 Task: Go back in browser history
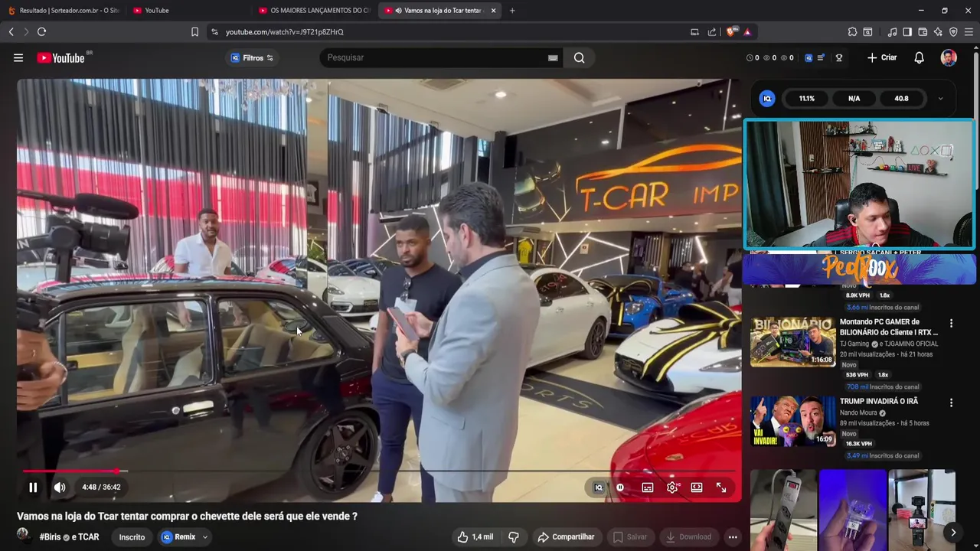pos(11,31)
